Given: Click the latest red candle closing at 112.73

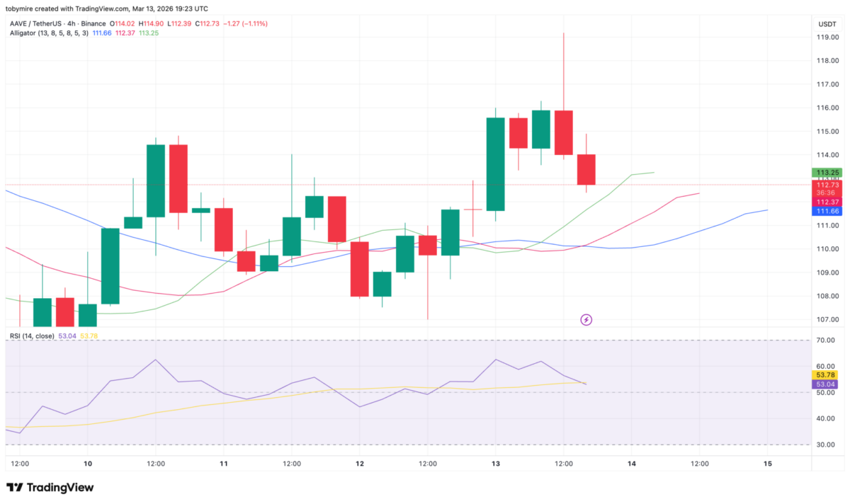Looking at the screenshot, I should pos(586,170).
